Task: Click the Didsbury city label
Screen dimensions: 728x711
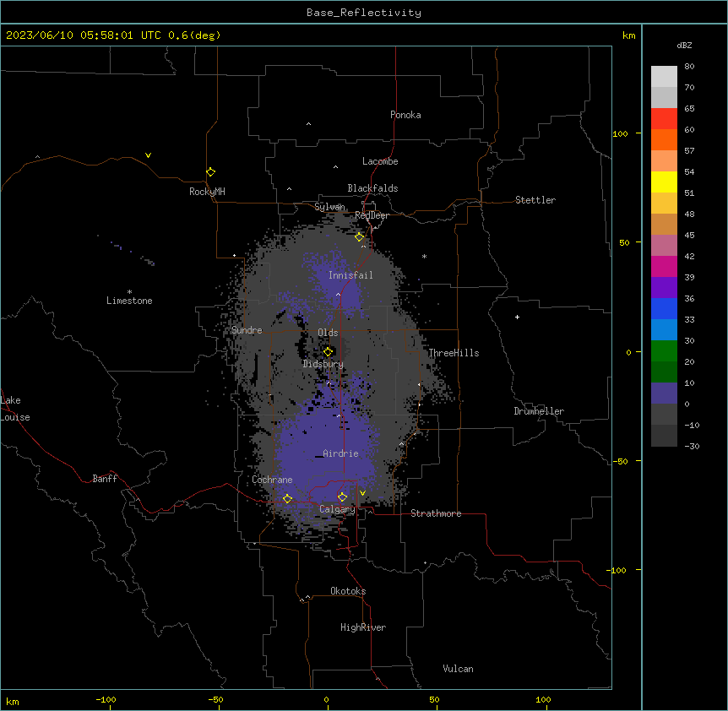Action: point(323,364)
